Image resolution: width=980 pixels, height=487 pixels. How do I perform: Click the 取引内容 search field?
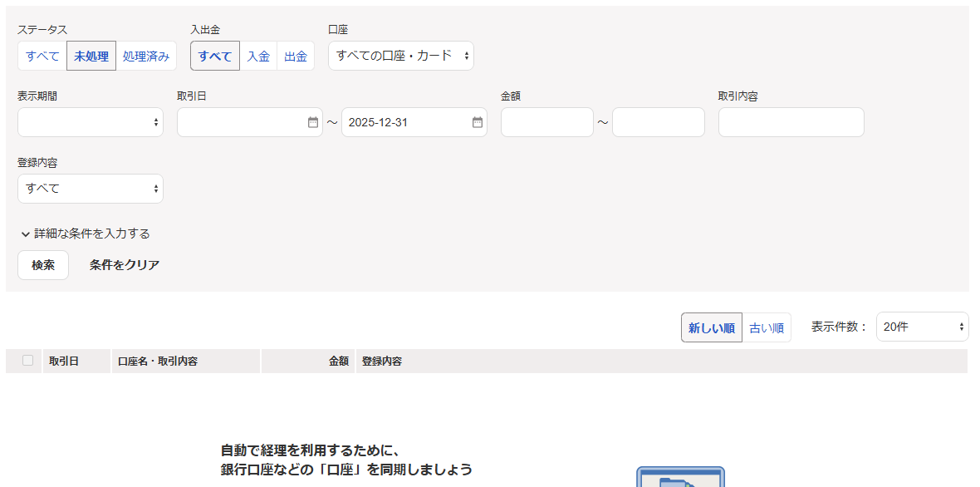(790, 121)
